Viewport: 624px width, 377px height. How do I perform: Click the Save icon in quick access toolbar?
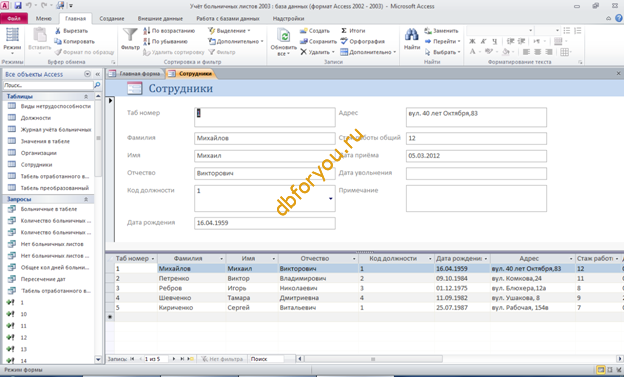point(18,6)
